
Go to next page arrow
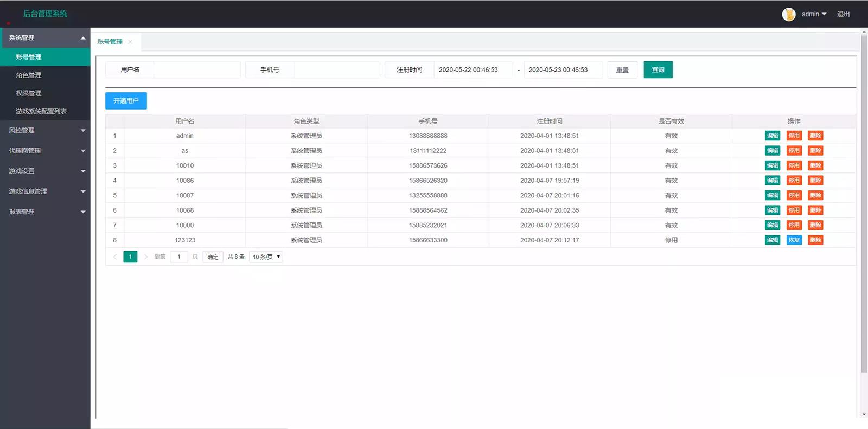(x=145, y=257)
